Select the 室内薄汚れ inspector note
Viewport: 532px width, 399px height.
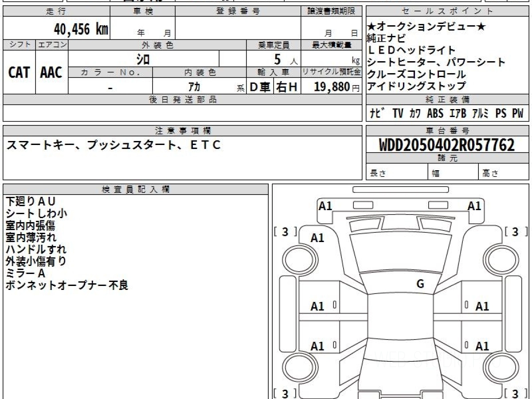click(31, 237)
